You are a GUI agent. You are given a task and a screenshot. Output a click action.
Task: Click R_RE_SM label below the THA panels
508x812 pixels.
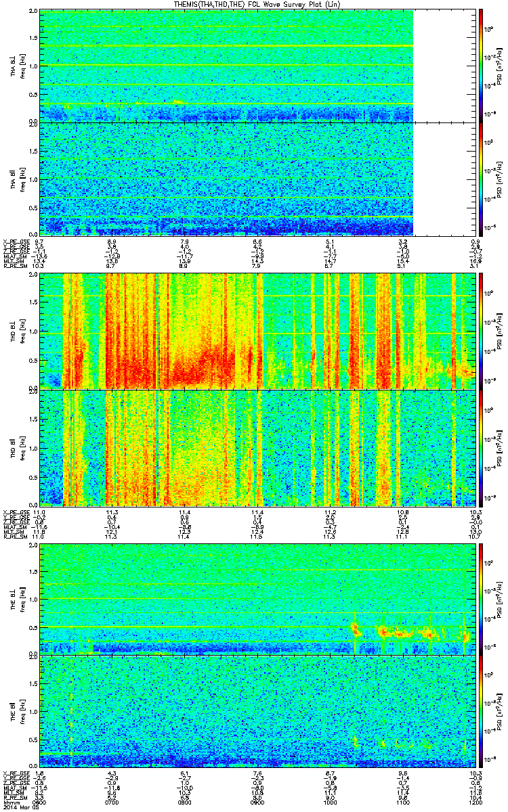[x=14, y=267]
